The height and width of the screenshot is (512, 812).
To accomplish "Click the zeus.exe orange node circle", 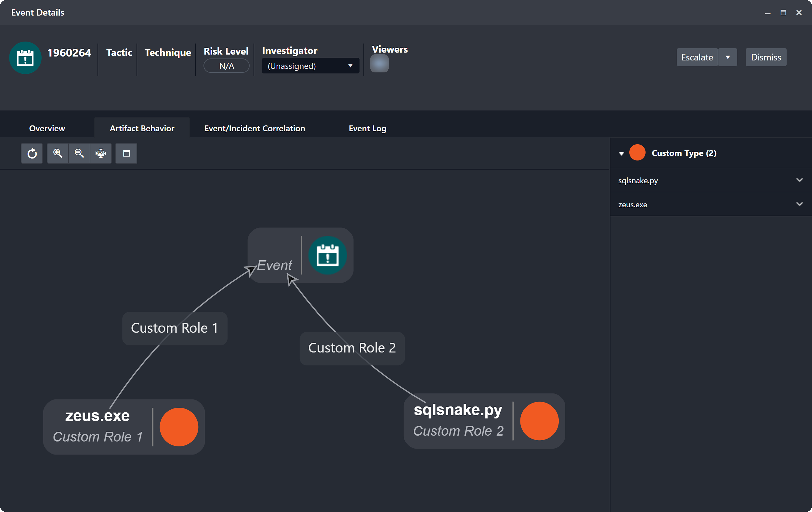I will click(x=179, y=427).
